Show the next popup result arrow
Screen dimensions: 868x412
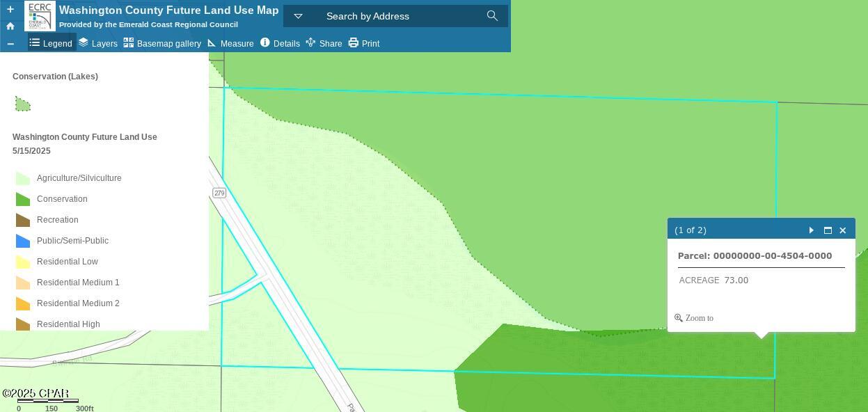pyautogui.click(x=812, y=230)
